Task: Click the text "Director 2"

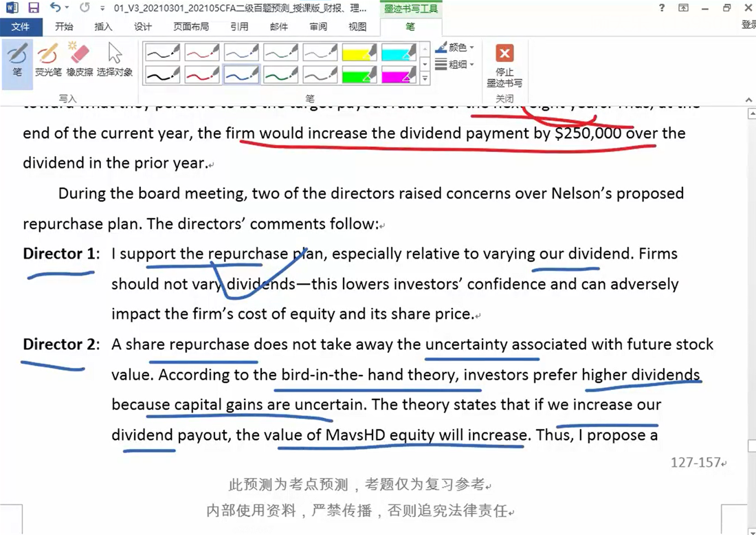Action: pos(59,345)
